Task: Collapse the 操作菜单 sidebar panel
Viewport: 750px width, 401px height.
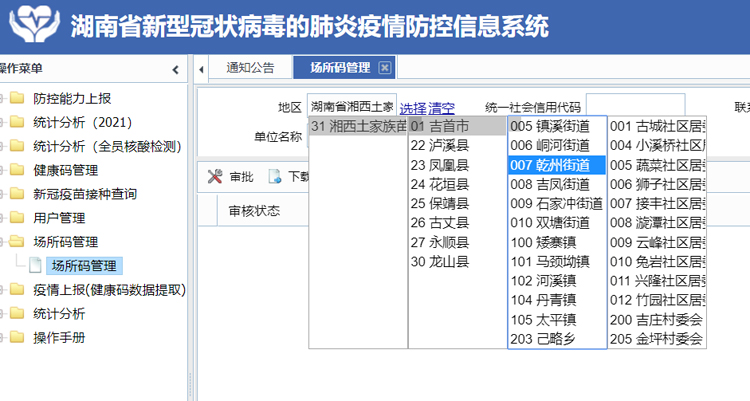Action: [x=176, y=70]
